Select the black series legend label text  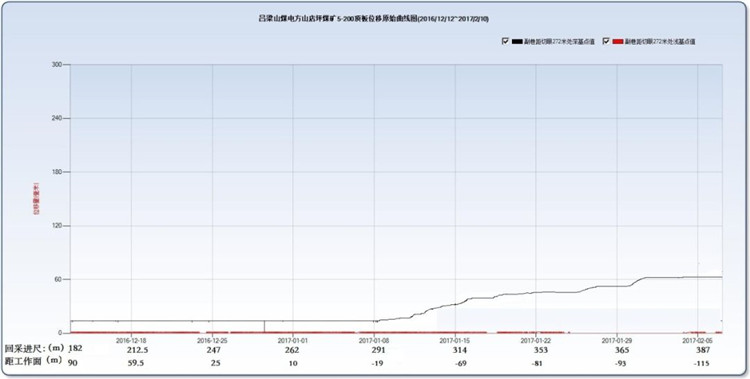pyautogui.click(x=560, y=42)
